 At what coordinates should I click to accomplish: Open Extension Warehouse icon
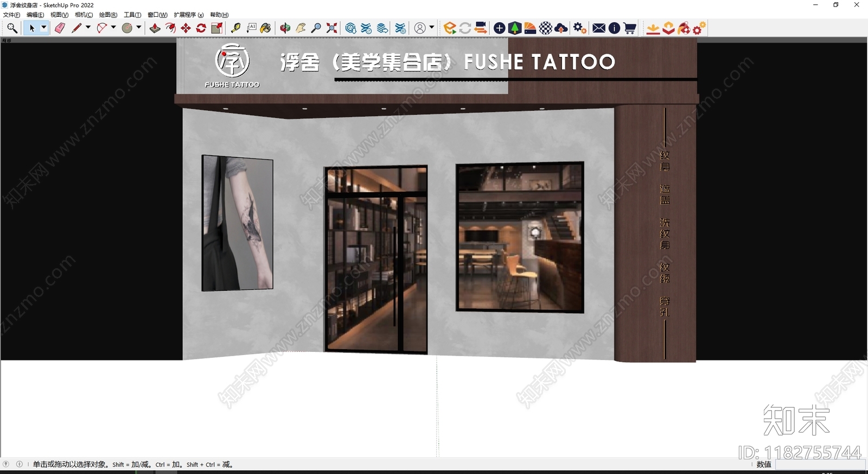pyautogui.click(x=367, y=28)
